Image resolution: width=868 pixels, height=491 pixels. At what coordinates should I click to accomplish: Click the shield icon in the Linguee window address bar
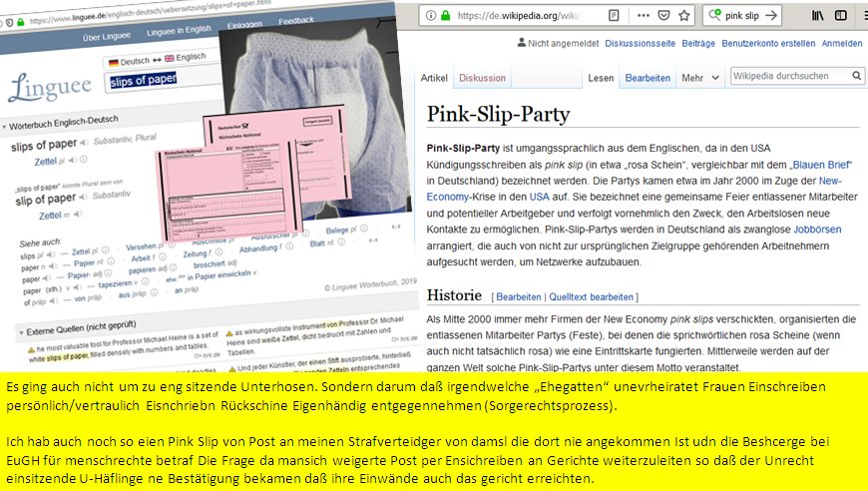point(9,23)
